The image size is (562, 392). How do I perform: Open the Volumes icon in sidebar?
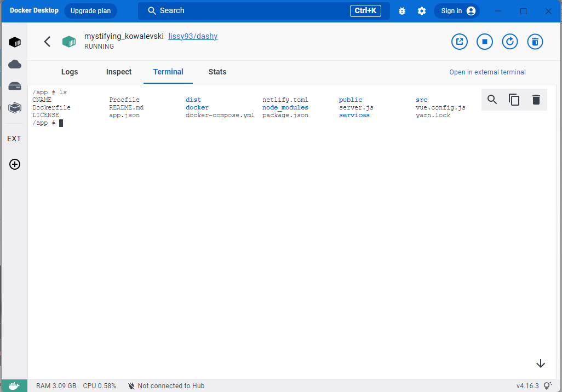15,86
